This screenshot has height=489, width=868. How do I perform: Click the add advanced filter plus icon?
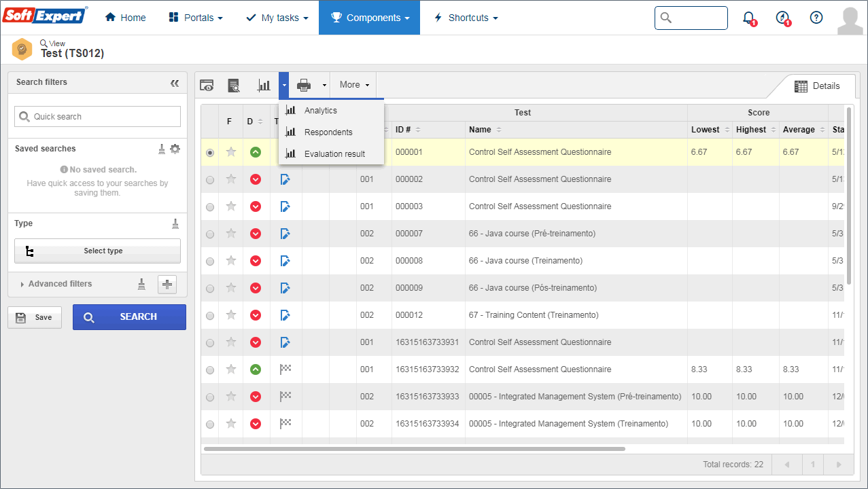point(167,285)
